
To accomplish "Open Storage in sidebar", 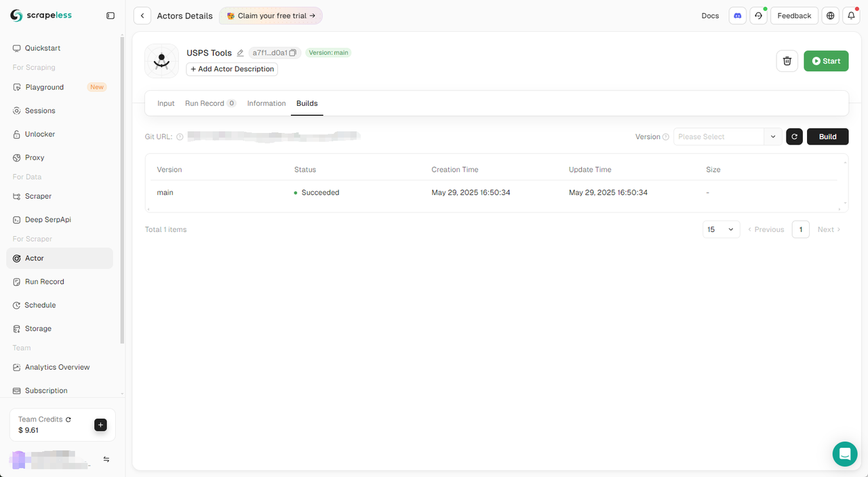I will click(x=60, y=328).
